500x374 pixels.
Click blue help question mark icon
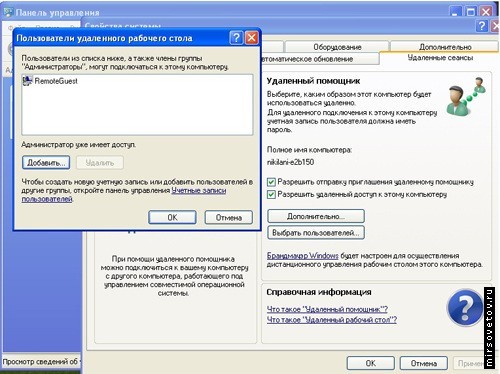(465, 307)
